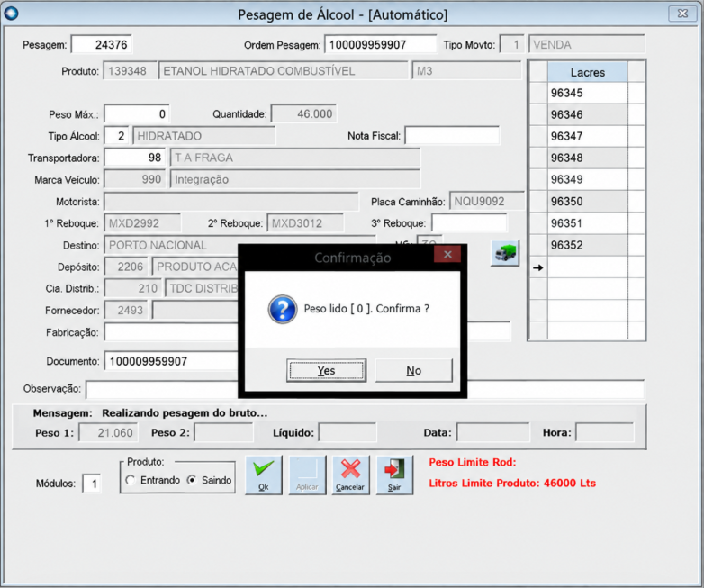Click the Nota Fiscal input field
Screen dimensions: 704x588
[452, 135]
